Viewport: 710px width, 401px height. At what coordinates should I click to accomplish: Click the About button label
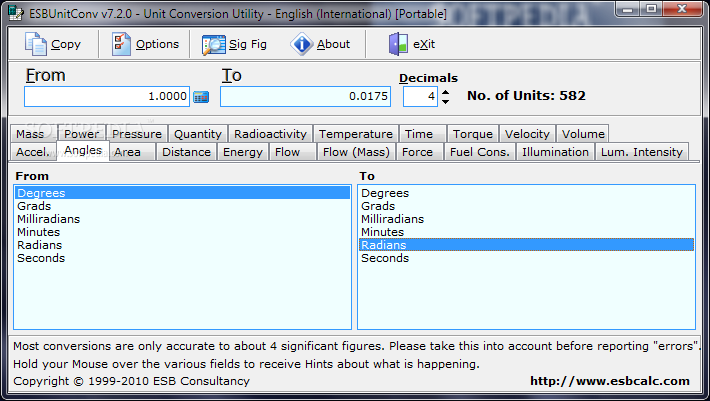[x=333, y=44]
